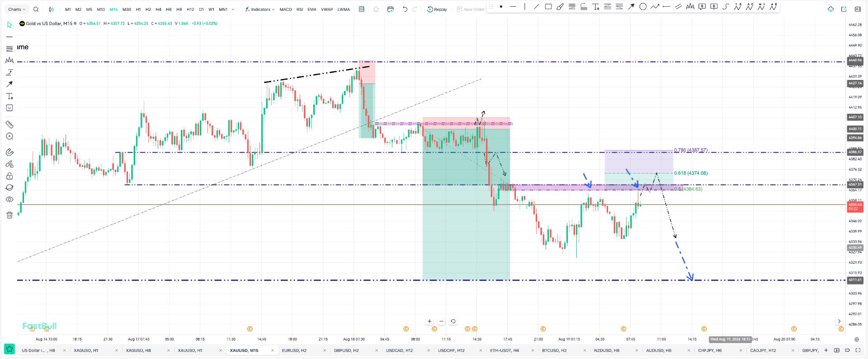
Task: Select the long position price label tool
Action: (x=702, y=7)
